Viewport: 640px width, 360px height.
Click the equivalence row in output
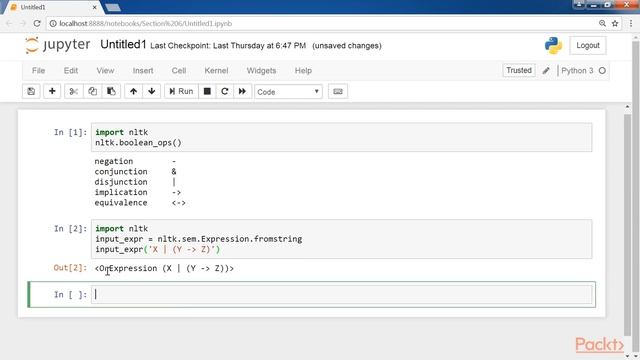(140, 202)
